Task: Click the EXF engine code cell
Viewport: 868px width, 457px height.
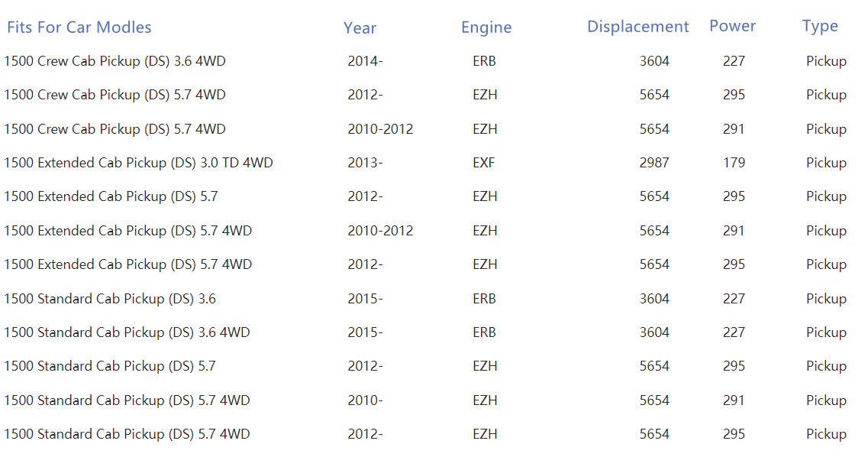Action: pos(484,163)
